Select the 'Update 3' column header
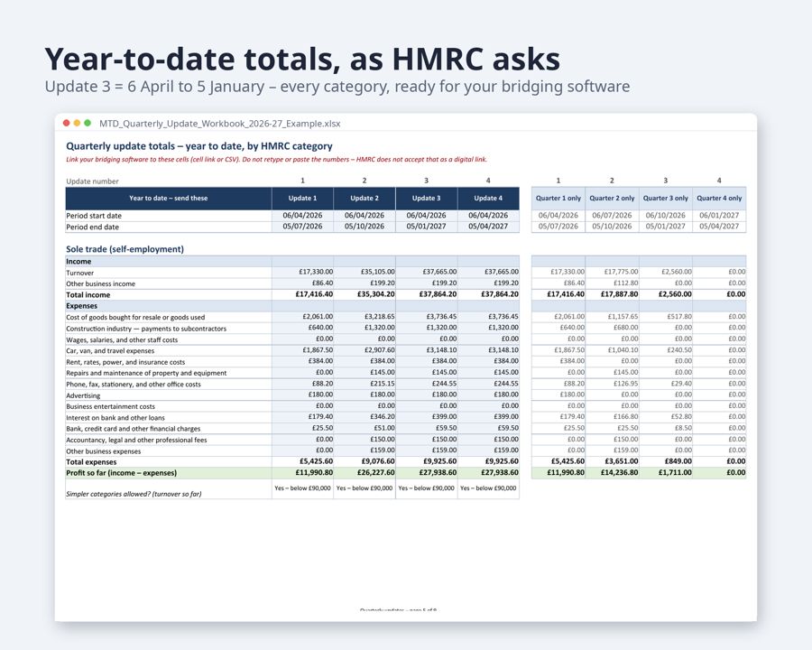This screenshot has height=650, width=812. pos(426,198)
